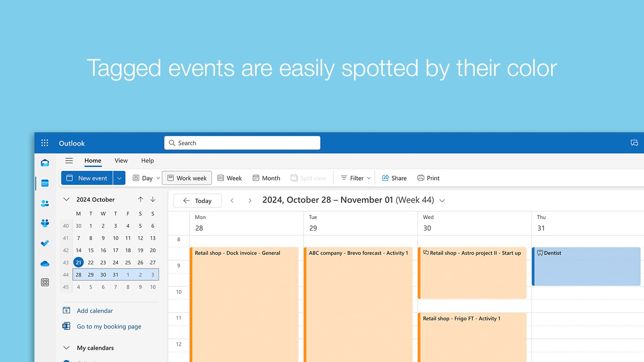Click the Thu 31 day header
Viewport: 644px width, 362px height.
[x=588, y=223]
